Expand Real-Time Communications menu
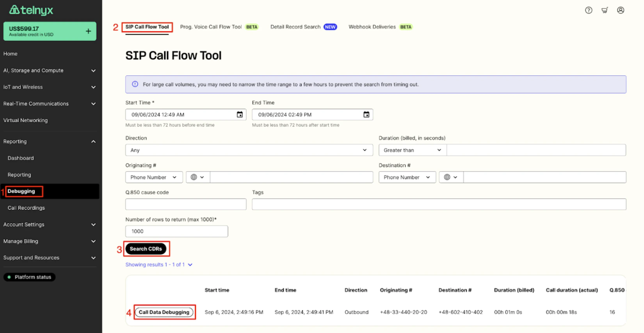 point(50,104)
